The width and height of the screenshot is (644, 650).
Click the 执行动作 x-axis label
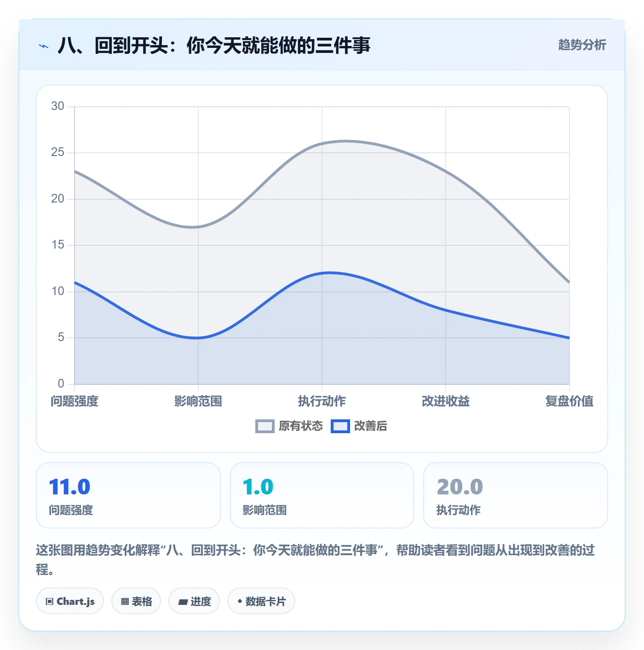click(x=322, y=401)
